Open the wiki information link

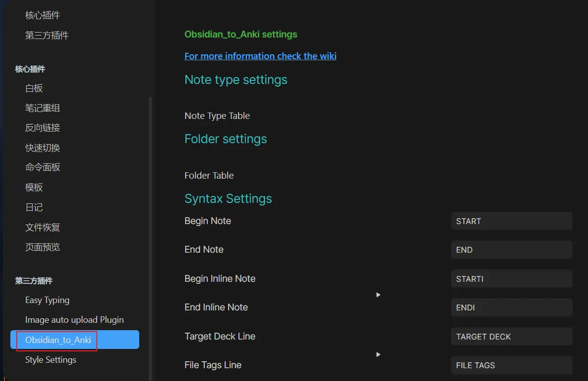(x=260, y=56)
